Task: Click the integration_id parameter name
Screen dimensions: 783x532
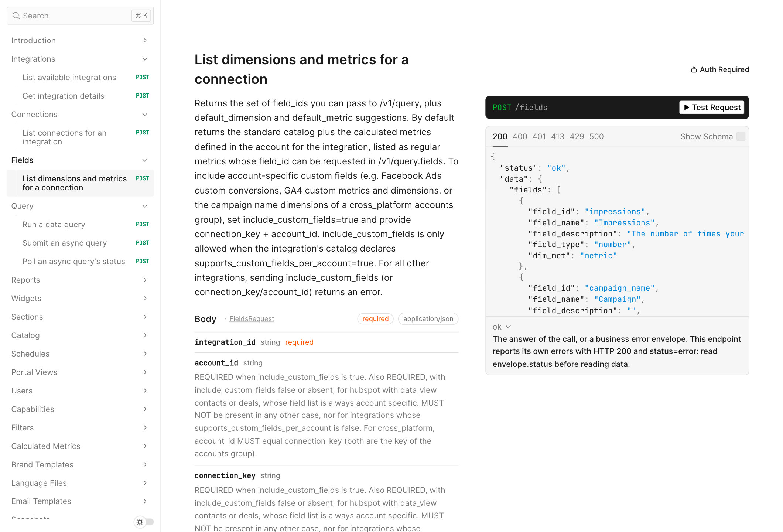Action: [225, 342]
